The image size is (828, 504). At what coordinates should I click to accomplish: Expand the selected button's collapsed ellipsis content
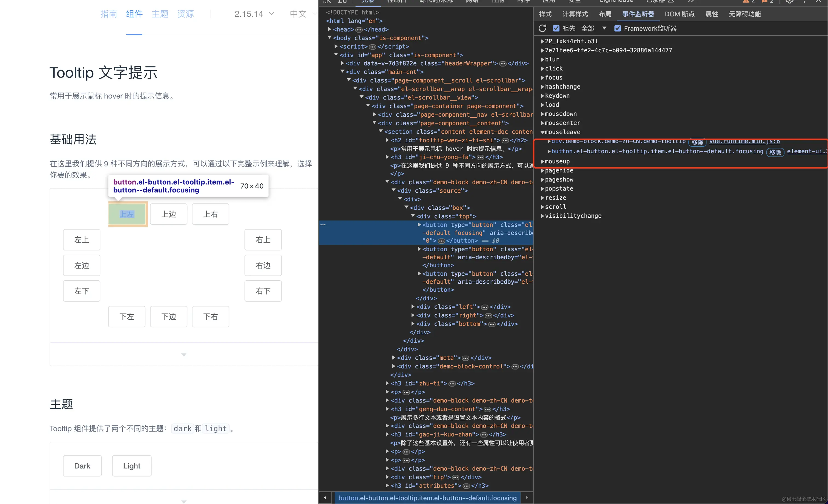pyautogui.click(x=442, y=241)
